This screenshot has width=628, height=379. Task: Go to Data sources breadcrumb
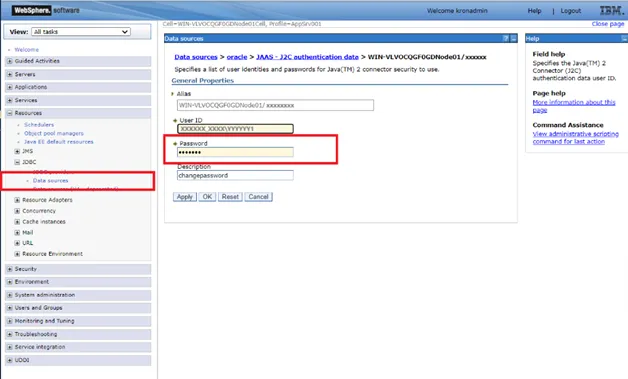[x=196, y=57]
